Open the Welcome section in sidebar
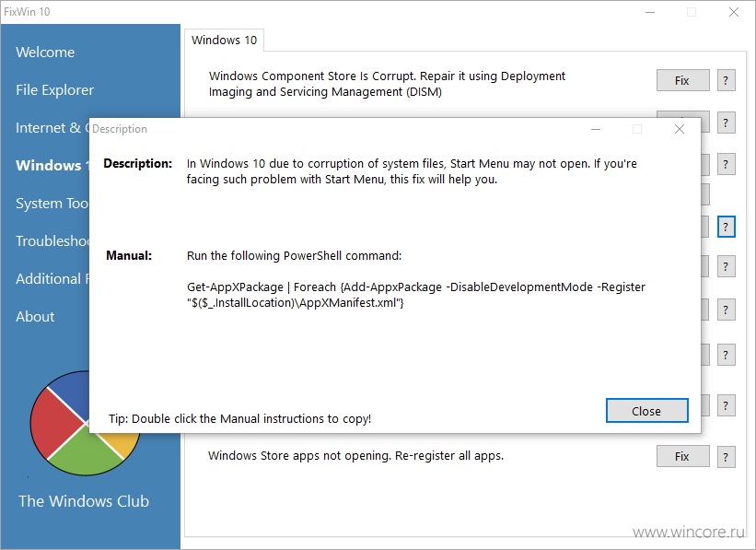This screenshot has width=756, height=550. tap(45, 53)
